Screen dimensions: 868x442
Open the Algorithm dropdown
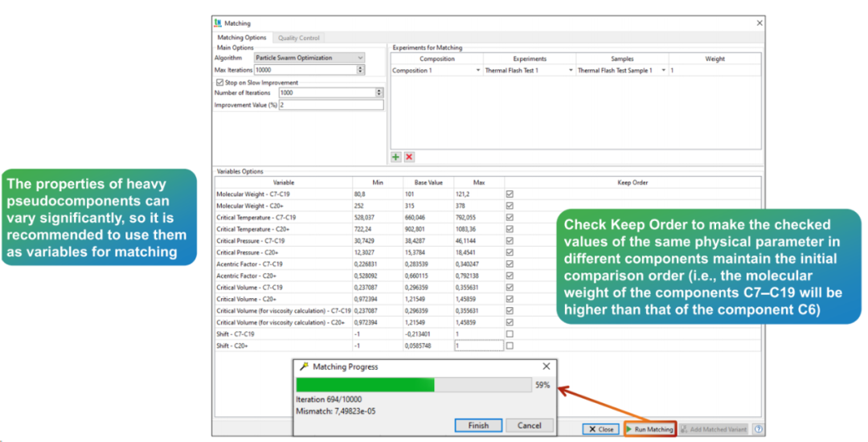tap(309, 58)
